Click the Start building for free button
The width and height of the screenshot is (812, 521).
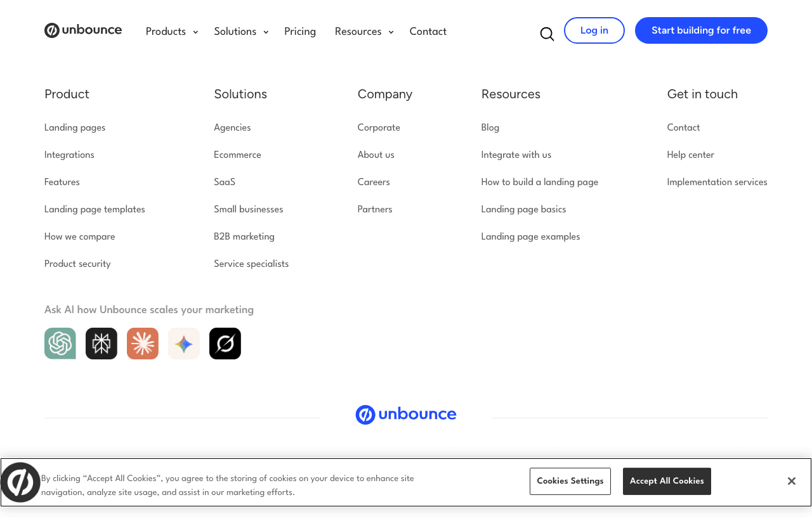pyautogui.click(x=700, y=30)
